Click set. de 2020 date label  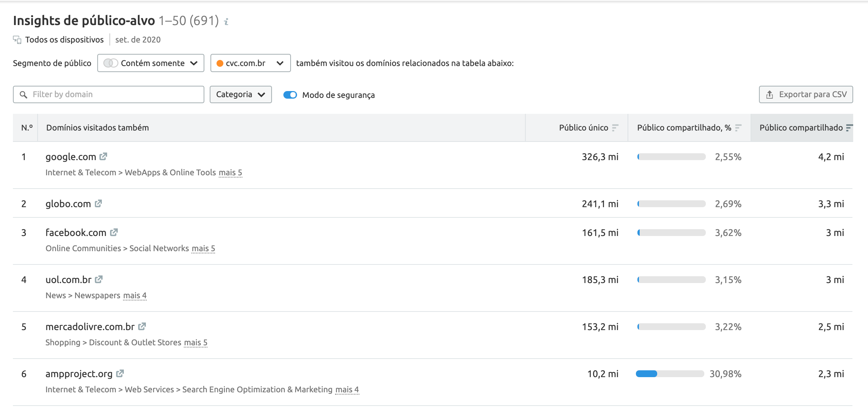138,40
